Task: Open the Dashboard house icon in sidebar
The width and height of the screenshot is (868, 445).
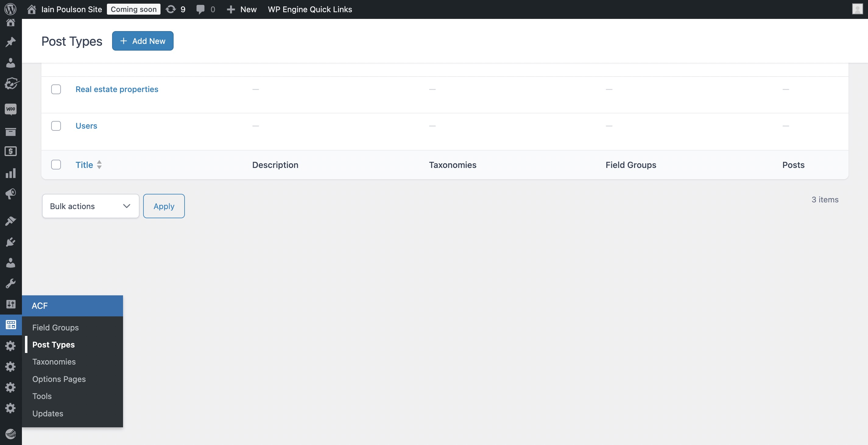Action: [11, 23]
